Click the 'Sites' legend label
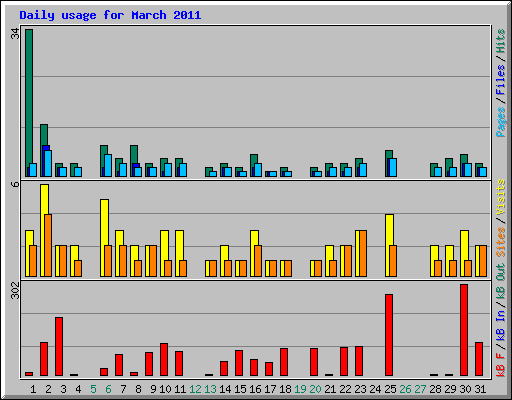This screenshot has width=512, height=400. click(x=500, y=242)
